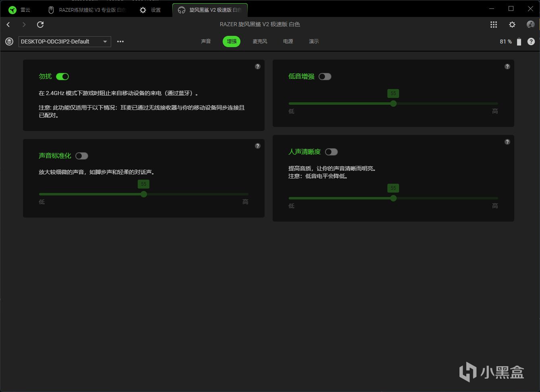
Task: Click the 高 label under the 人声清晰度 slider
Action: [x=495, y=206]
